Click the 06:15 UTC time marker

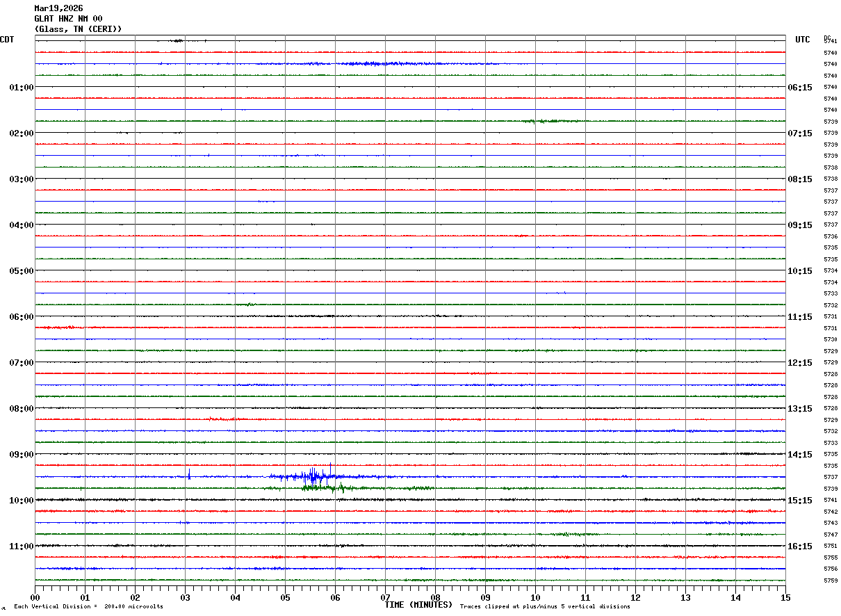pyautogui.click(x=799, y=88)
